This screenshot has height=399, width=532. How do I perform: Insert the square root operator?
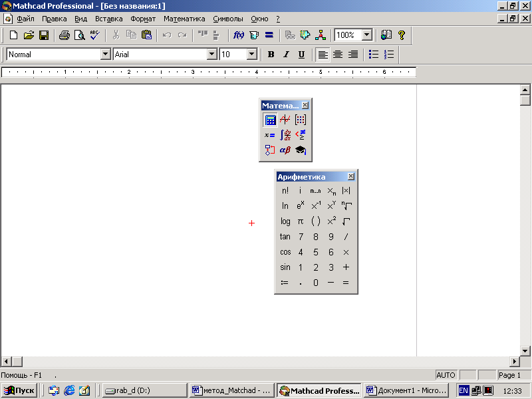(346, 221)
